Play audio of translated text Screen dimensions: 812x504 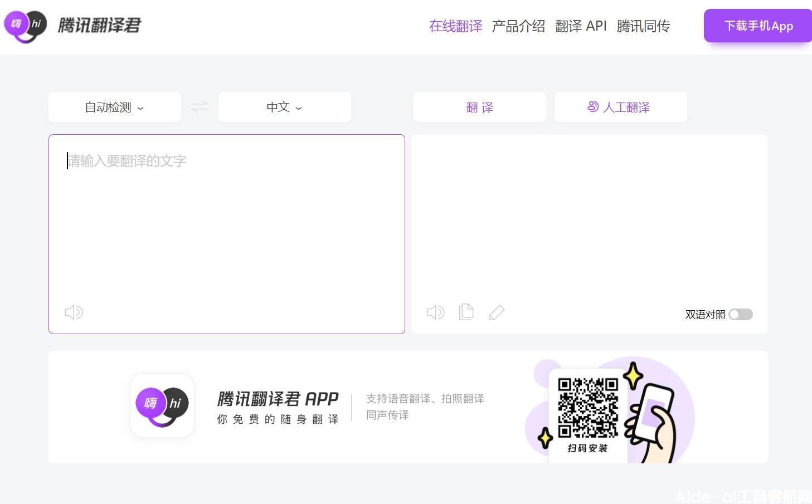436,312
